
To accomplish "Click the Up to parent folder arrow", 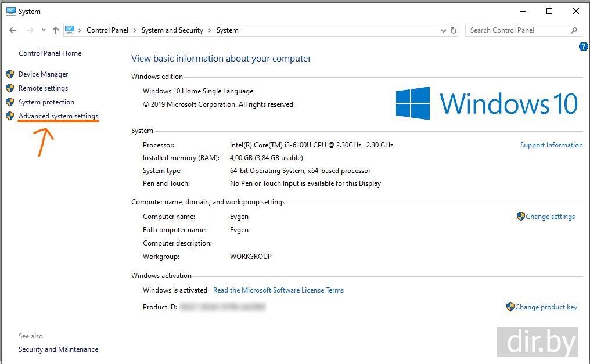I will (x=56, y=30).
